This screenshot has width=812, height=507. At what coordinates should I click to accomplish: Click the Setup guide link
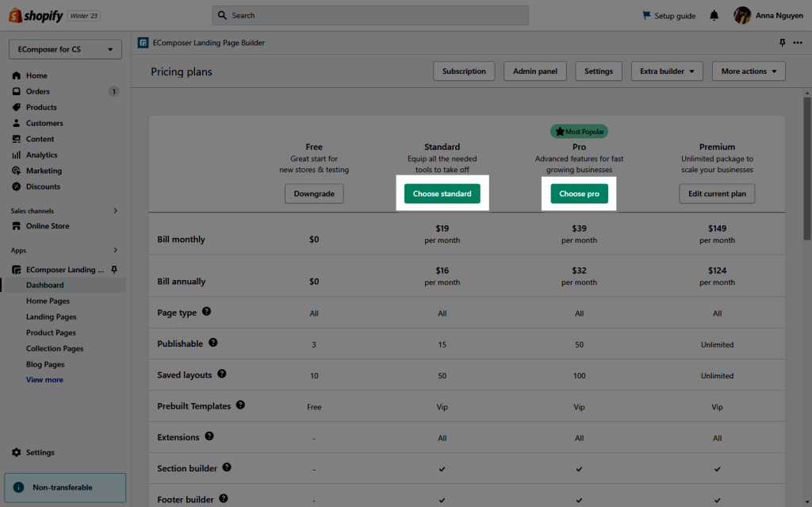click(668, 16)
